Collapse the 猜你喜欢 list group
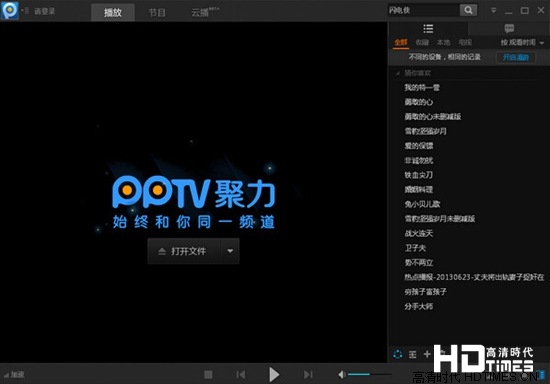Viewport: 550px width, 384px height. 398,73
